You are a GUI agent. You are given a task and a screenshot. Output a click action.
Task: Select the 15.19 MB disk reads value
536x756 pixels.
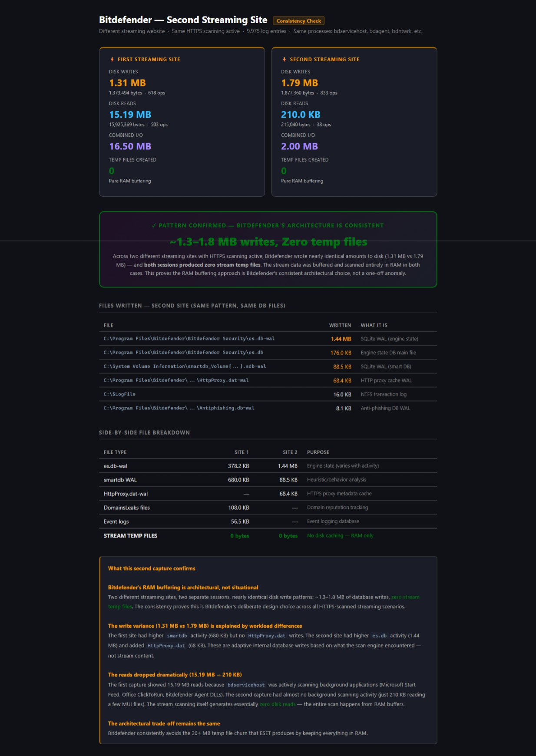(x=130, y=115)
